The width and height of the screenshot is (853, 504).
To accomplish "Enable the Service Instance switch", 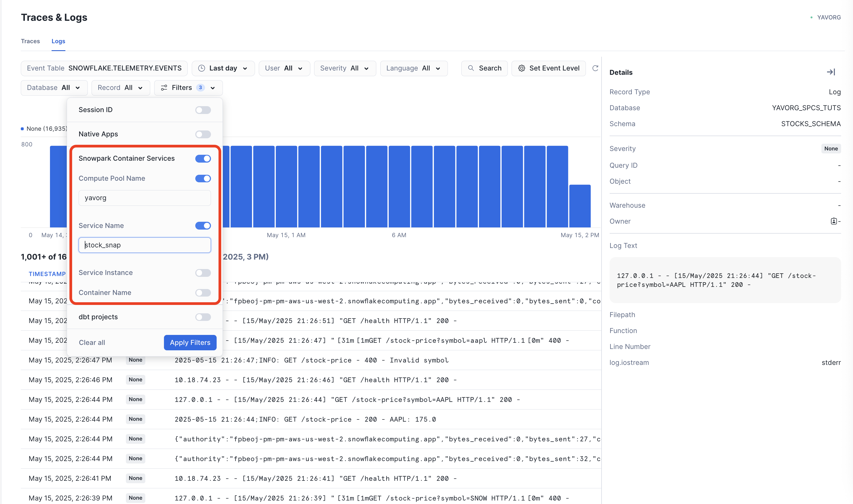I will coord(203,273).
